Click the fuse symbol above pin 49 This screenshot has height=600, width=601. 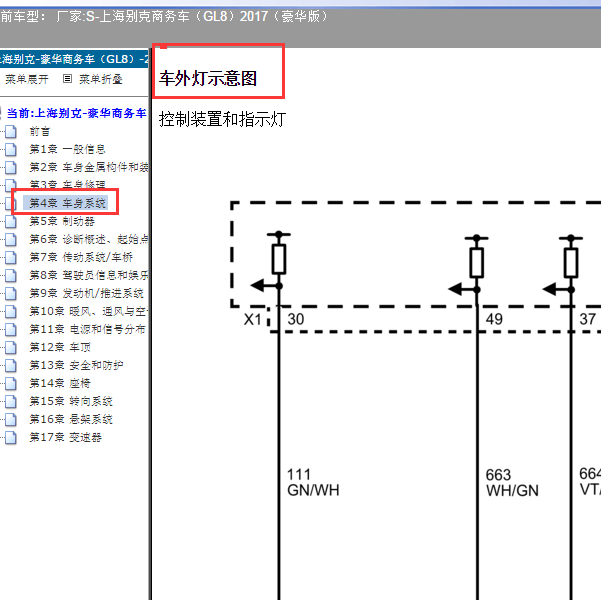pos(477,263)
